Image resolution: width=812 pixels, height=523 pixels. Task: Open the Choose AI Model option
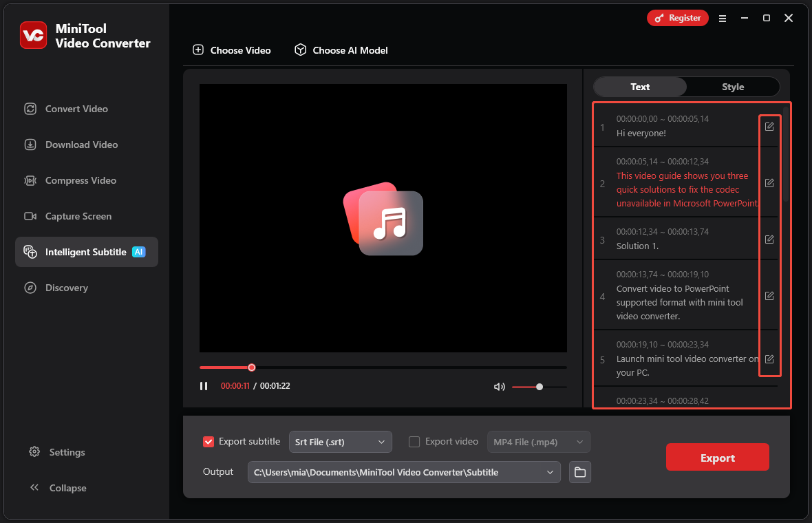point(341,50)
